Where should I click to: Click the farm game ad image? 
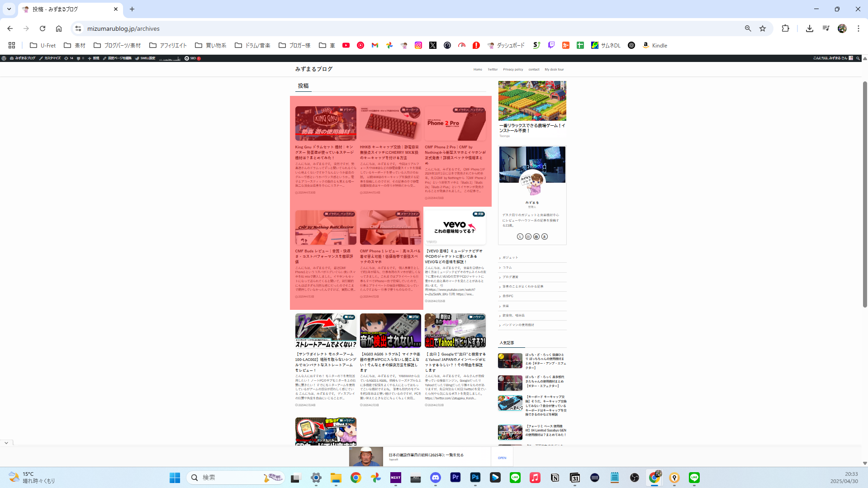click(532, 101)
